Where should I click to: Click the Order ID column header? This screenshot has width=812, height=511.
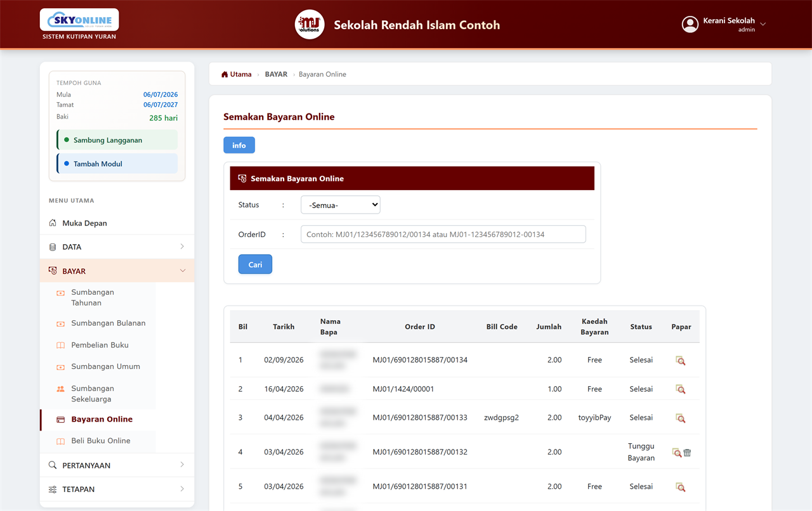(420, 327)
